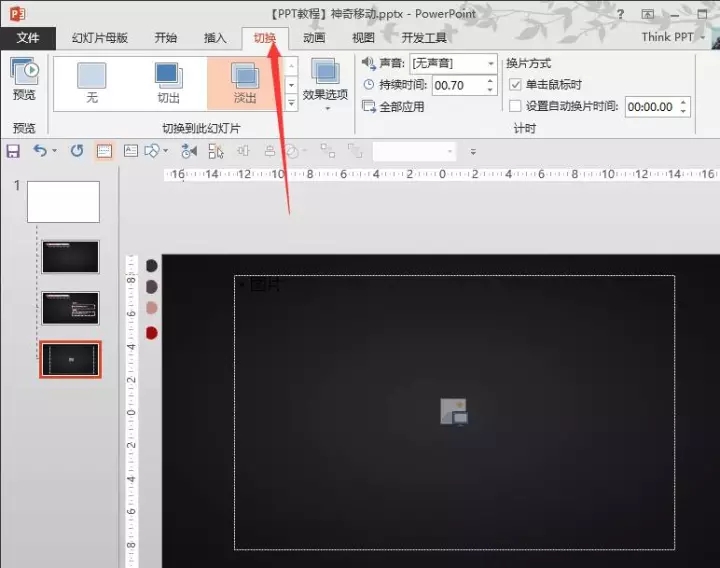The width and height of the screenshot is (720, 568).
Task: Choose the Fade (淡出) transition
Action: click(244, 82)
